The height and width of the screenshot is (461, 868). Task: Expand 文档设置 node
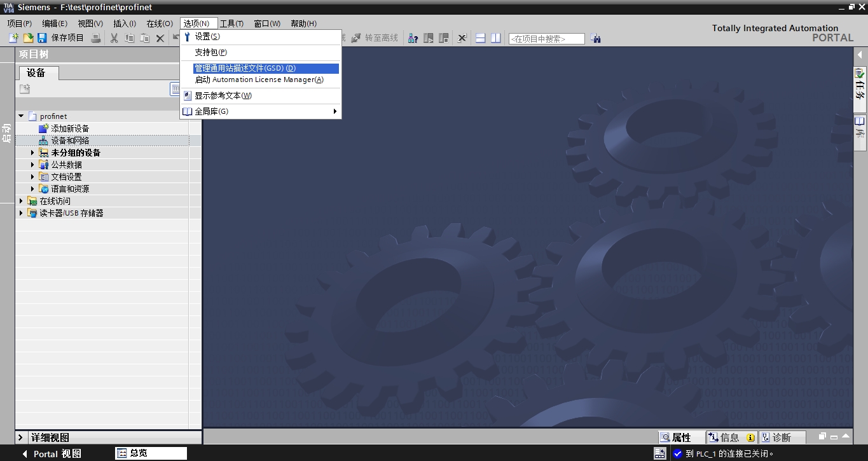pyautogui.click(x=32, y=177)
